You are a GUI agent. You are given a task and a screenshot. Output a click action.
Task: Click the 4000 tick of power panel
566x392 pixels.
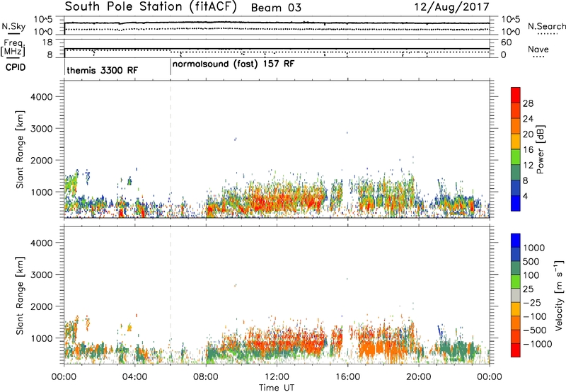(41, 97)
